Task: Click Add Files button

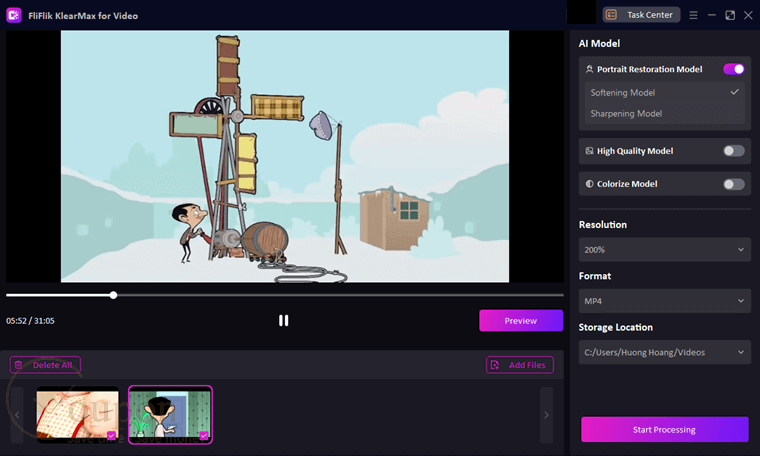Action: [520, 365]
